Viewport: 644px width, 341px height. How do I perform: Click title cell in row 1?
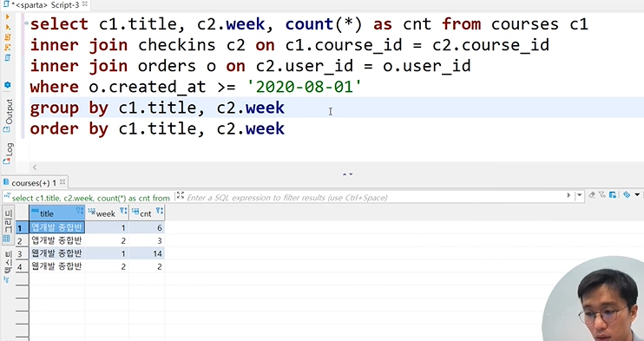[x=57, y=227]
